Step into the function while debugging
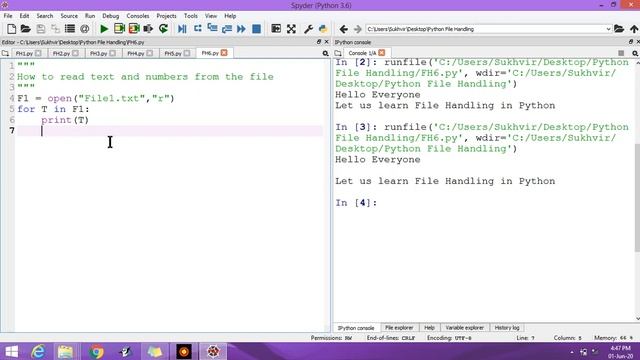The width and height of the screenshot is (640, 360). [212, 29]
